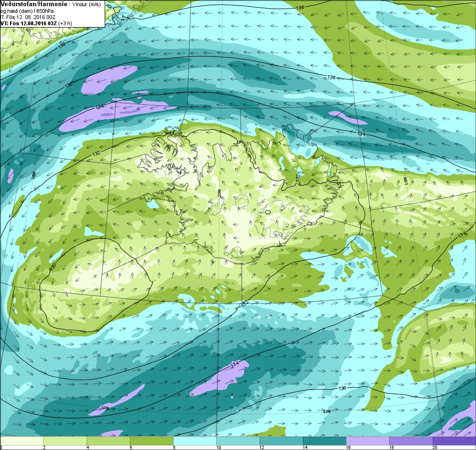Click the 10–12 m/s light teal legend swatch
Screen dimensions: 476x450
coord(238,441)
